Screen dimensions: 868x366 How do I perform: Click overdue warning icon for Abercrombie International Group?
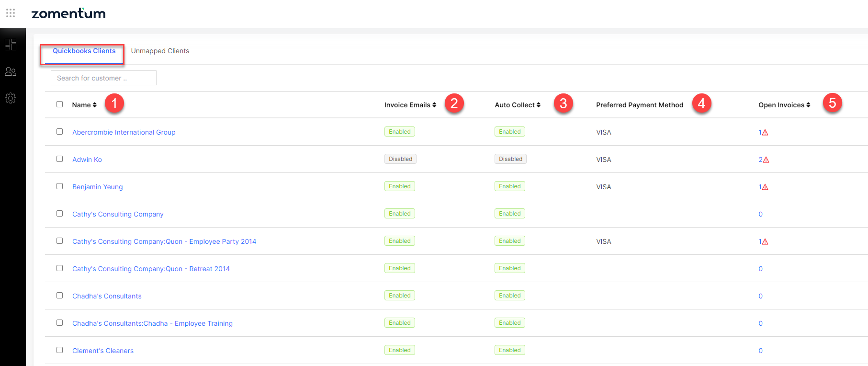[765, 133]
